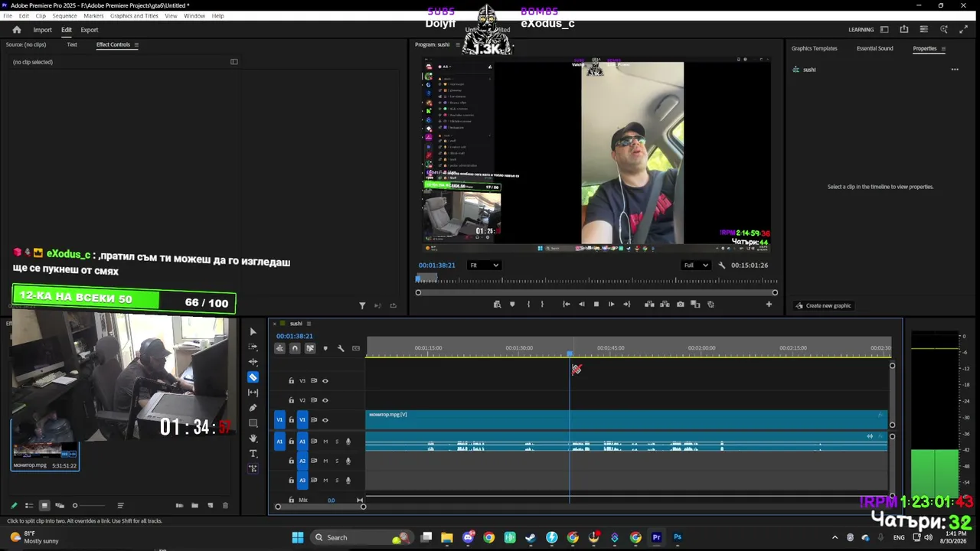Open the Sequence menu
Screen dimensions: 980x551
64,16
